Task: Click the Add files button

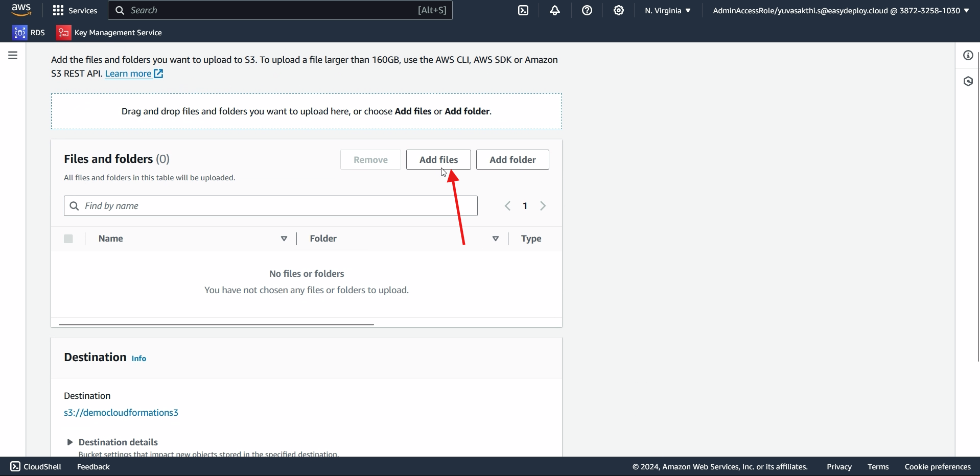Action: [438, 160]
